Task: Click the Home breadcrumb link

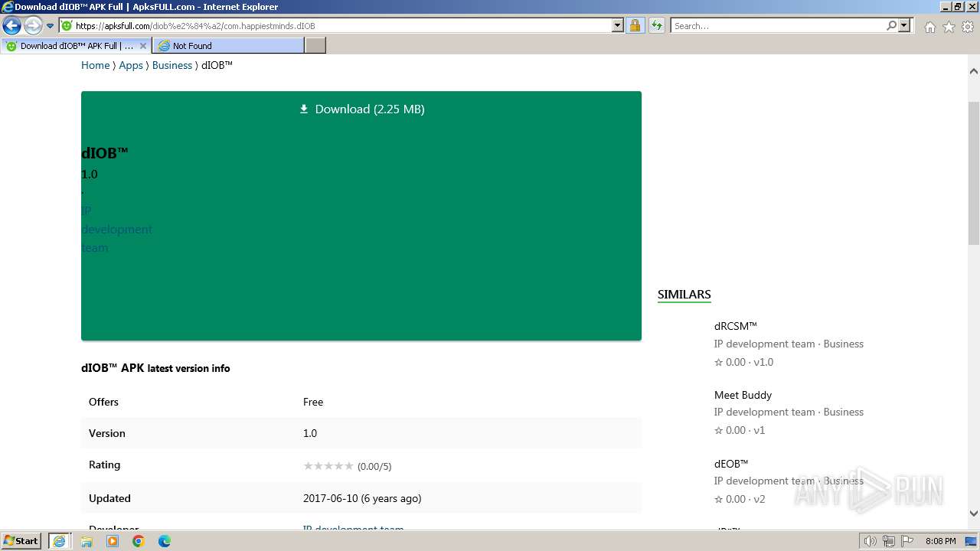Action: tap(96, 65)
